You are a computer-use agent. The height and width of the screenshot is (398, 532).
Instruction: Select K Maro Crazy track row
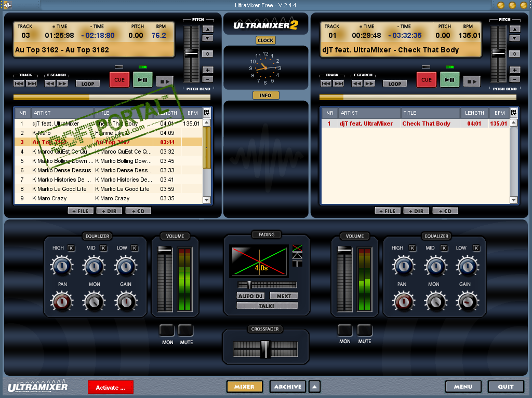108,198
